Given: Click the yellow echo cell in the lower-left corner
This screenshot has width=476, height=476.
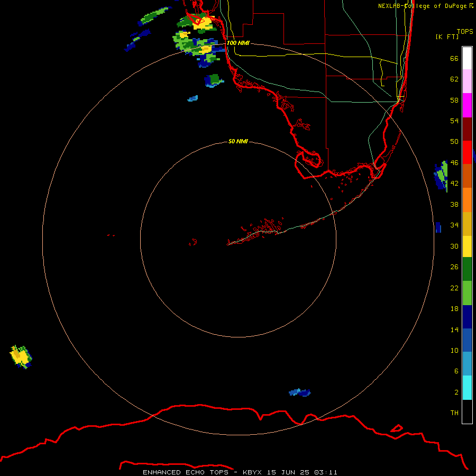Looking at the screenshot, I should click(20, 356).
